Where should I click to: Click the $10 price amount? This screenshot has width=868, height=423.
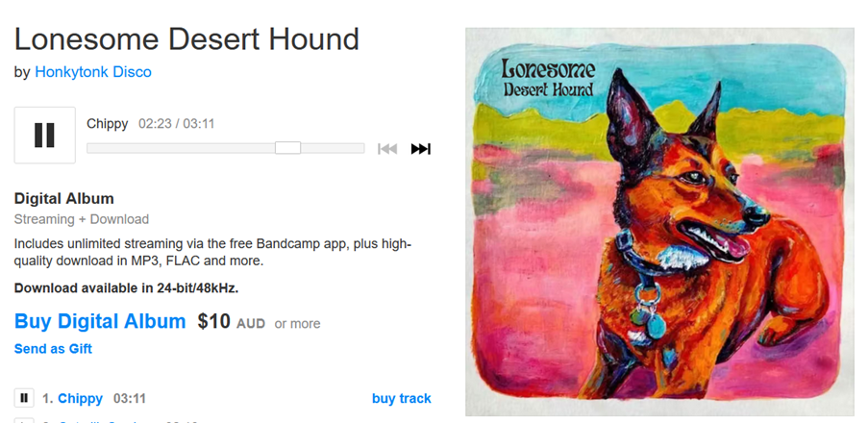pyautogui.click(x=213, y=321)
